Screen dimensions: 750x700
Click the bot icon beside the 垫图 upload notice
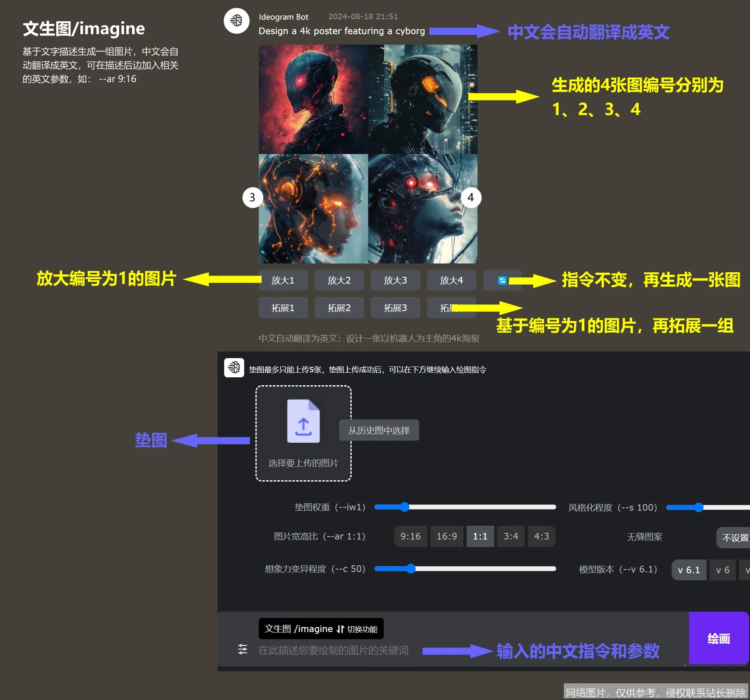[x=234, y=367]
